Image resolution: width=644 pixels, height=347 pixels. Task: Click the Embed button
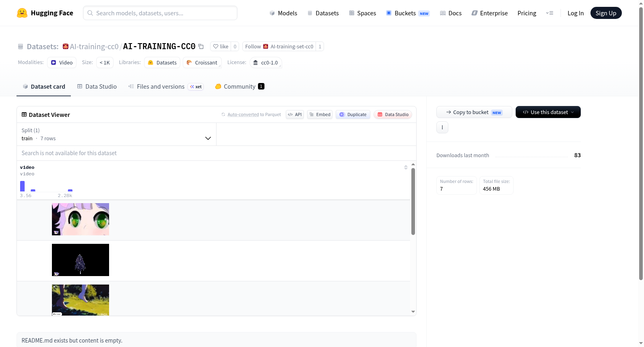click(x=320, y=114)
